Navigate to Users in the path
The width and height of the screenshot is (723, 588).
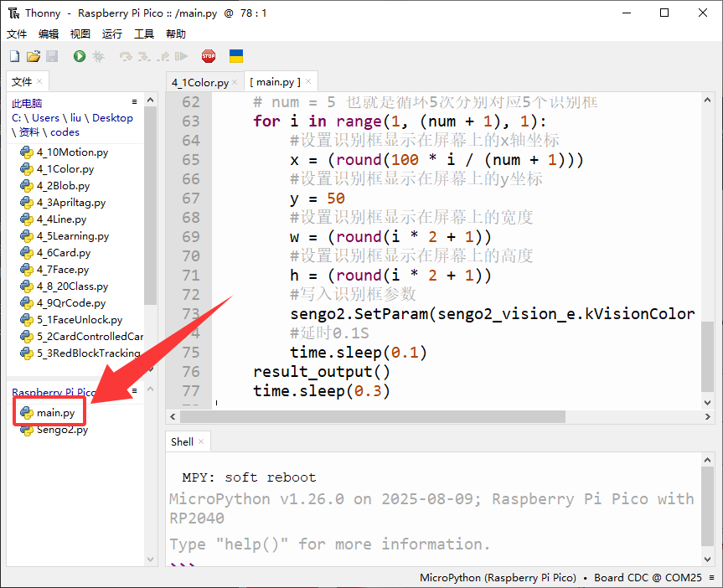point(45,118)
